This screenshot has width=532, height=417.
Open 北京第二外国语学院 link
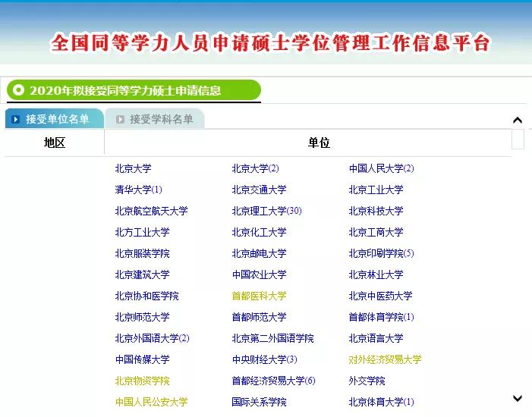click(x=272, y=338)
